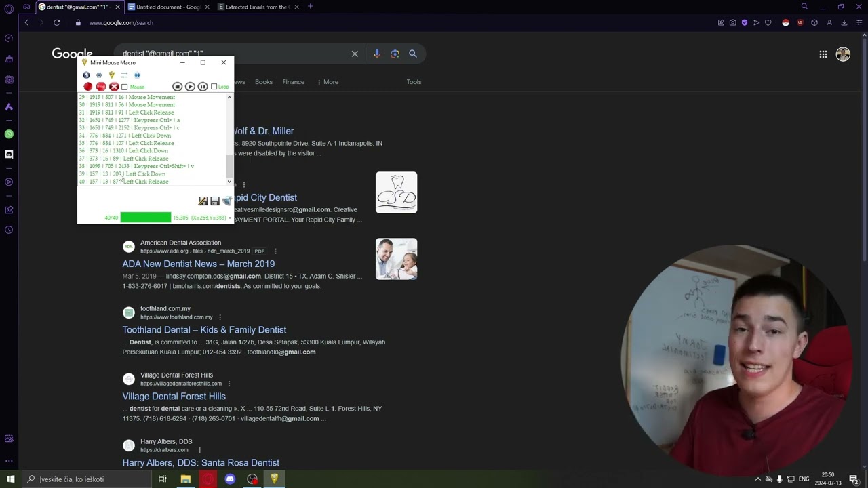
Task: Click the help question mark in Mini Mouse Macro
Action: [x=137, y=75]
